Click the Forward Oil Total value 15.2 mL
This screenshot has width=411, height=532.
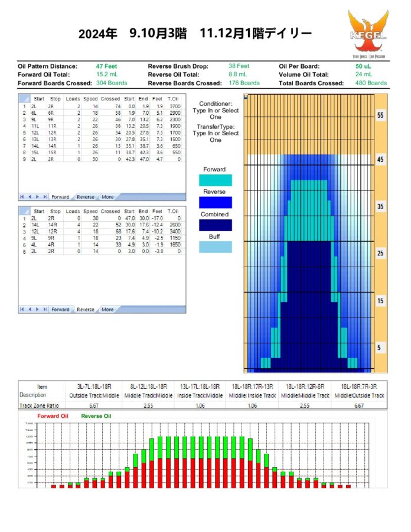[107, 74]
